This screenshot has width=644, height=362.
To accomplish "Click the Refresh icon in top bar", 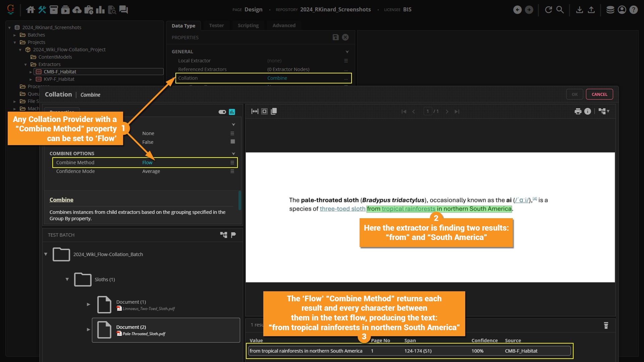I will (548, 10).
